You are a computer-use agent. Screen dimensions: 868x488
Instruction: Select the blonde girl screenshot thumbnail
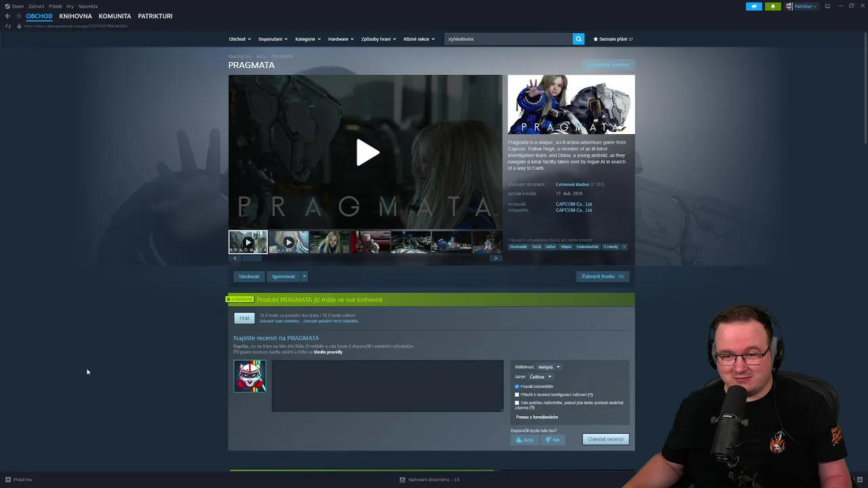coord(330,242)
